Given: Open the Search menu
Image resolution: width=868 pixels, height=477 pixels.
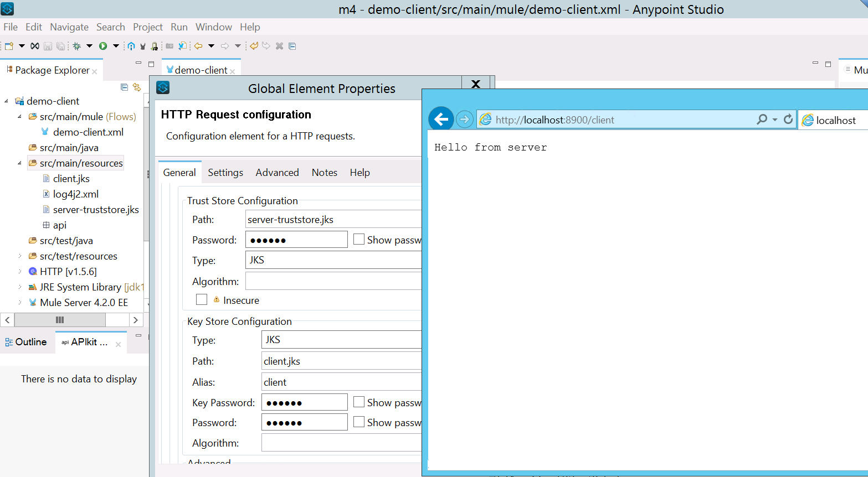Looking at the screenshot, I should pyautogui.click(x=111, y=27).
